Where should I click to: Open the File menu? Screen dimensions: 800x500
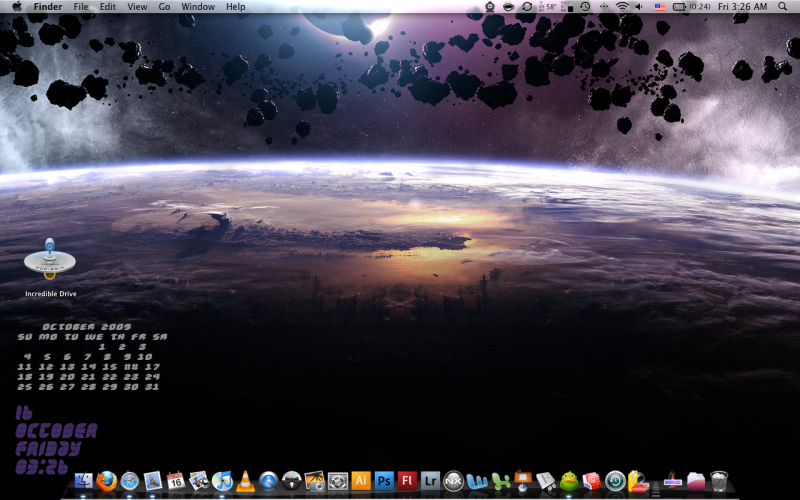pyautogui.click(x=81, y=7)
